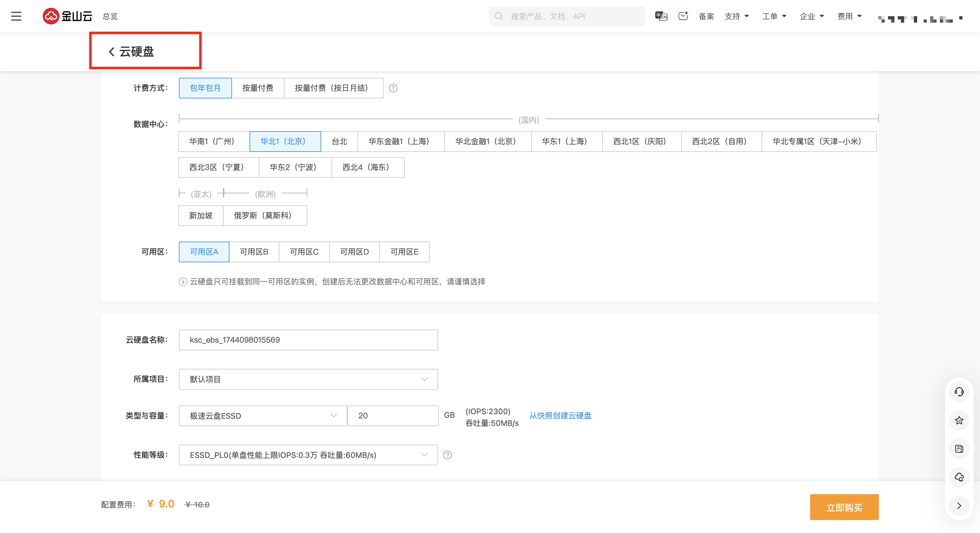Open the disk type 极速云盘ESSD dropdown
The width and height of the screenshot is (980, 533).
tap(262, 416)
